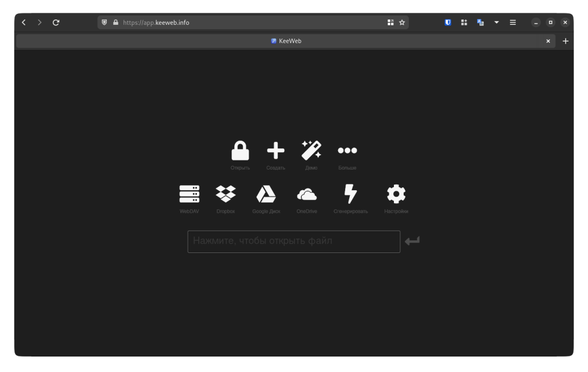Open from WebDAV server icon
Viewport: 588px width, 372px height.
click(189, 194)
